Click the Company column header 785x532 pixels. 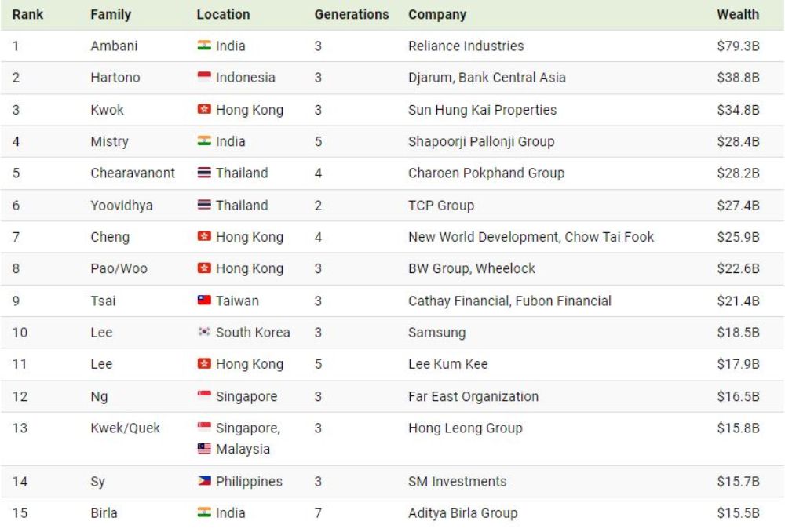click(436, 14)
